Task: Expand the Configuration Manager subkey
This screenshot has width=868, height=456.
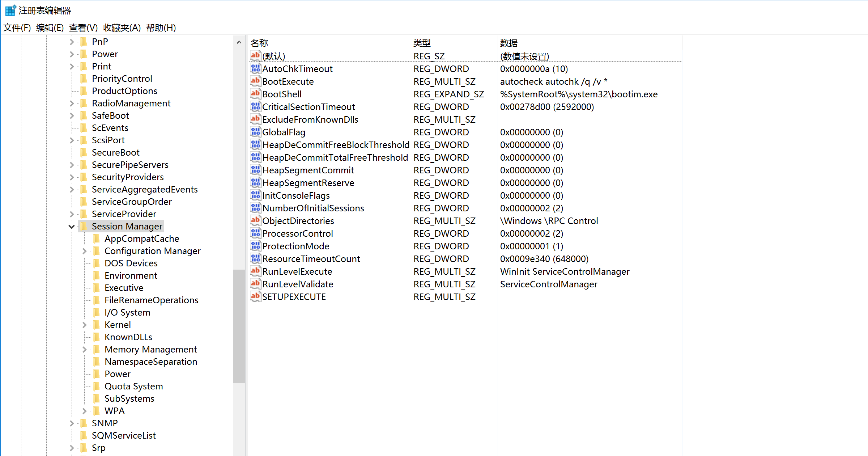Action: [84, 251]
